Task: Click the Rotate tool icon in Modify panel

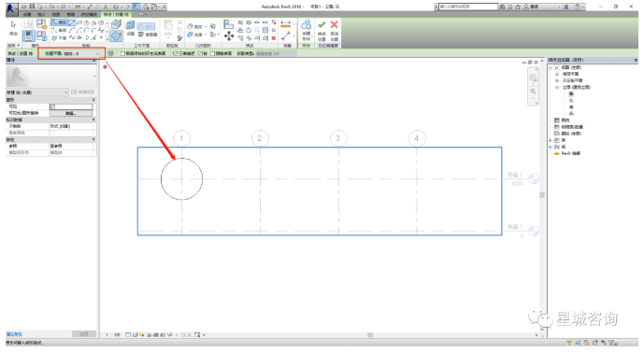Action: tap(249, 31)
